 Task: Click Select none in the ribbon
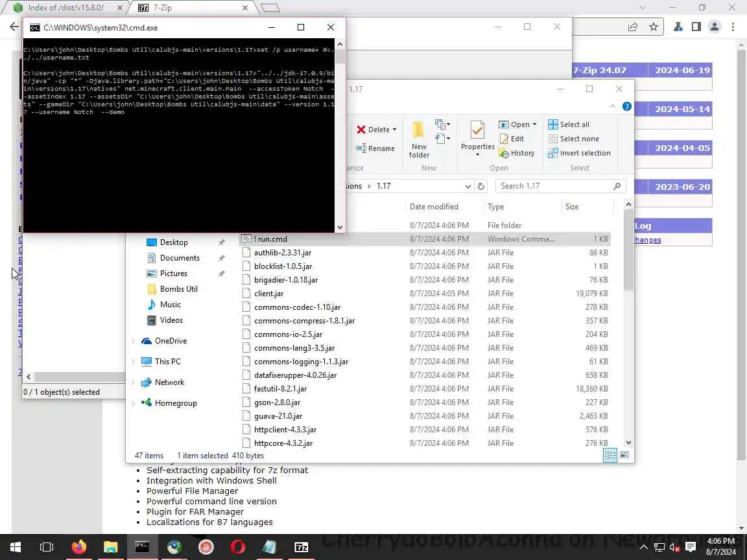pyautogui.click(x=574, y=139)
